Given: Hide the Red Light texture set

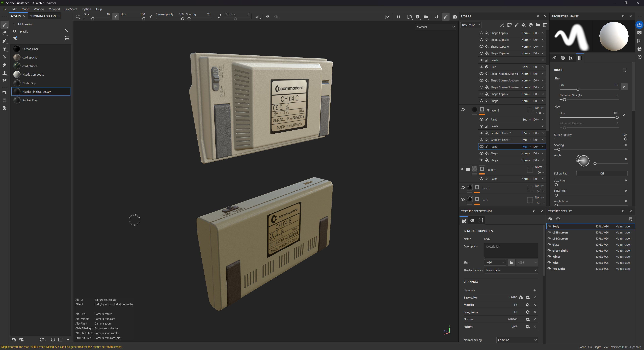Looking at the screenshot, I should 549,269.
